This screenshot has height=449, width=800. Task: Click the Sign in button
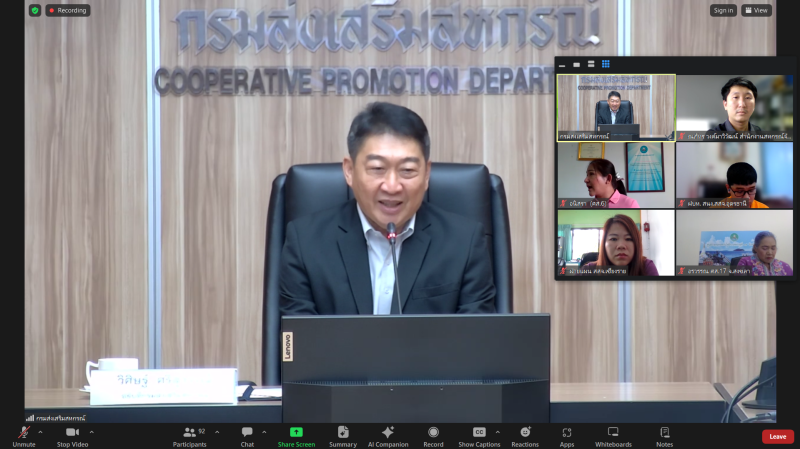[x=723, y=10]
